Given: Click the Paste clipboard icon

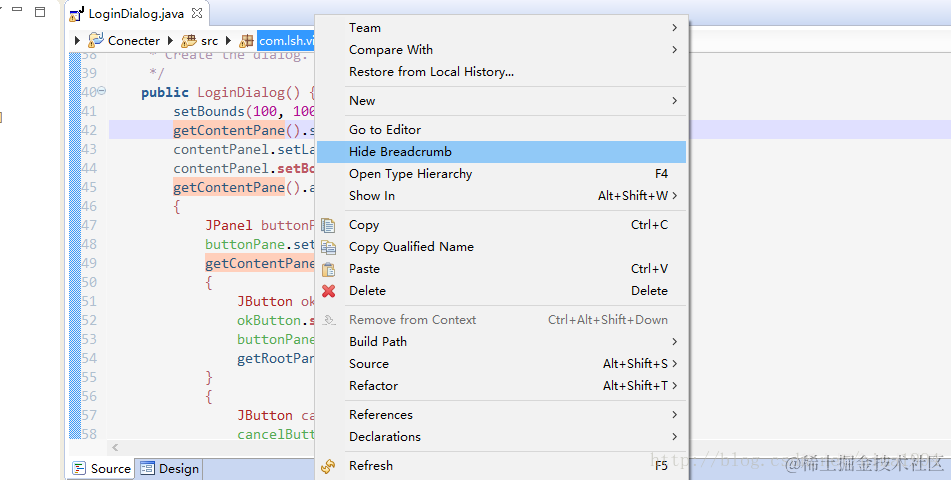Looking at the screenshot, I should tap(328, 269).
